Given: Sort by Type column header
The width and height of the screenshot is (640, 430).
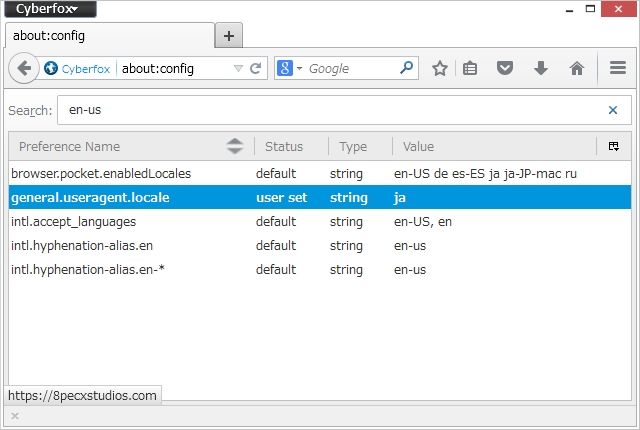Looking at the screenshot, I should pos(360,146).
